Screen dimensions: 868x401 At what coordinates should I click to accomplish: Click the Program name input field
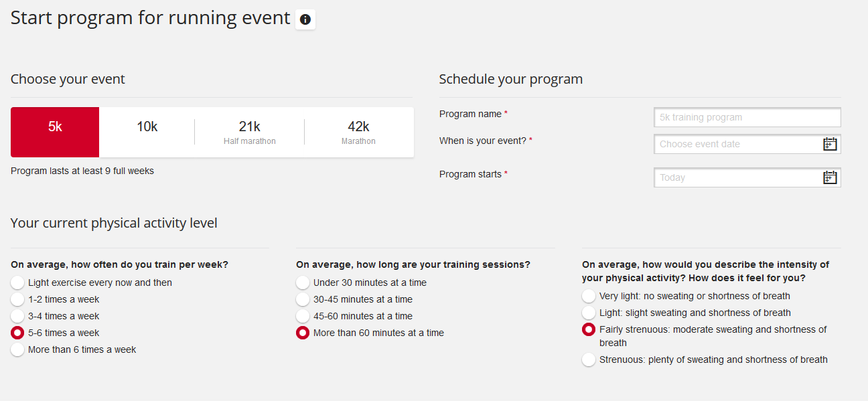tap(747, 117)
